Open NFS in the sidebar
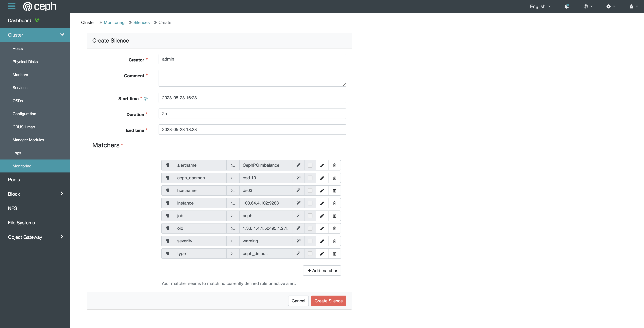Viewport: 644px width, 328px height. point(12,208)
